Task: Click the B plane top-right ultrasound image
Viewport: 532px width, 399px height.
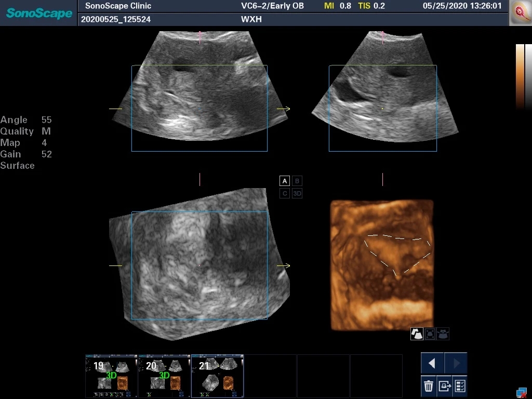Action: [385, 87]
